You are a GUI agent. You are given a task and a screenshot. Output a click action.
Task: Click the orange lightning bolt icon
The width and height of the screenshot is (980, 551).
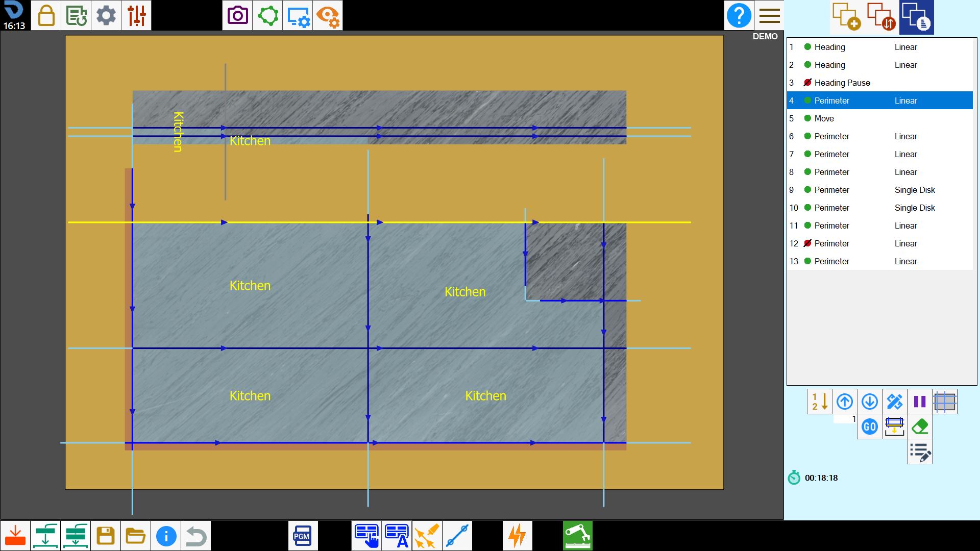click(517, 536)
